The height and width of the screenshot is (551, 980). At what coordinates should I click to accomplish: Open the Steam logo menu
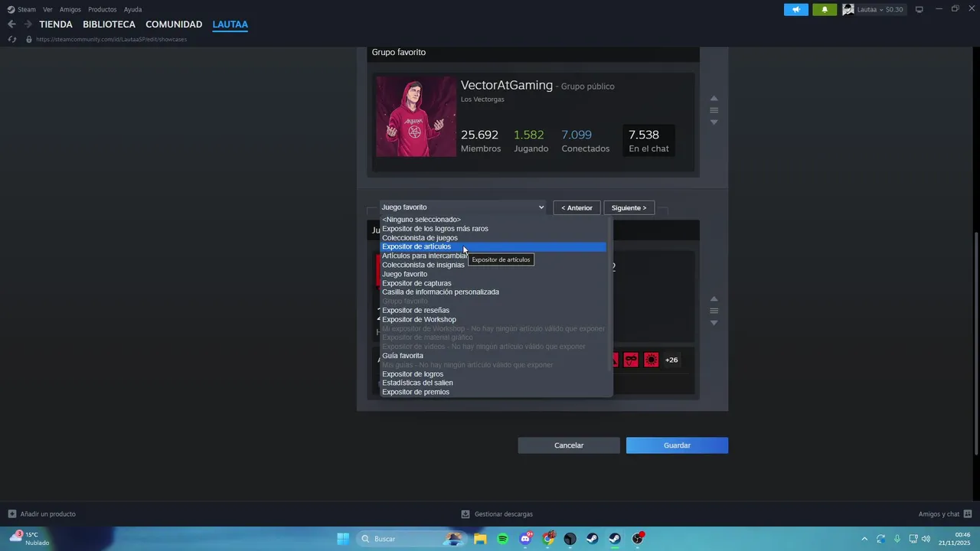[21, 9]
